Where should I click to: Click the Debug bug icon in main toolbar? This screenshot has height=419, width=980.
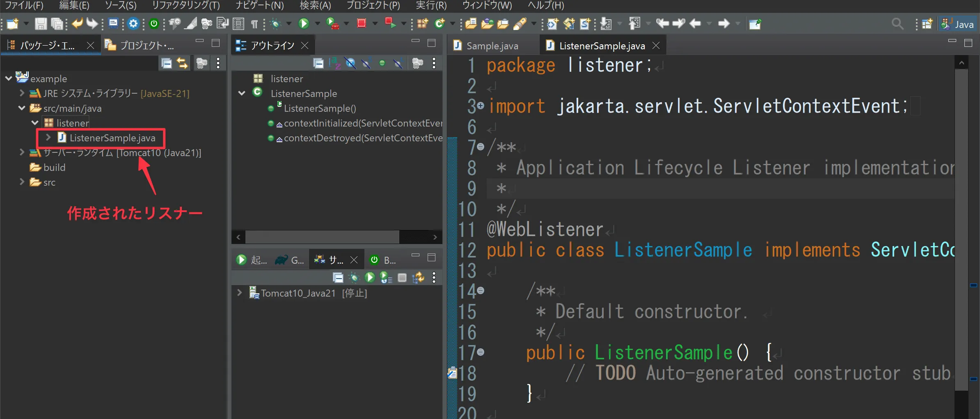tap(276, 24)
